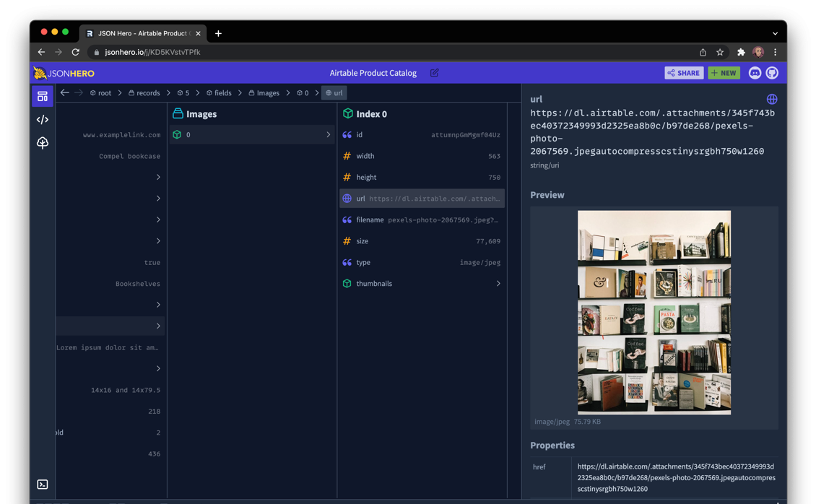Close the JSON Hero tab
The height and width of the screenshot is (504, 816).
point(199,33)
